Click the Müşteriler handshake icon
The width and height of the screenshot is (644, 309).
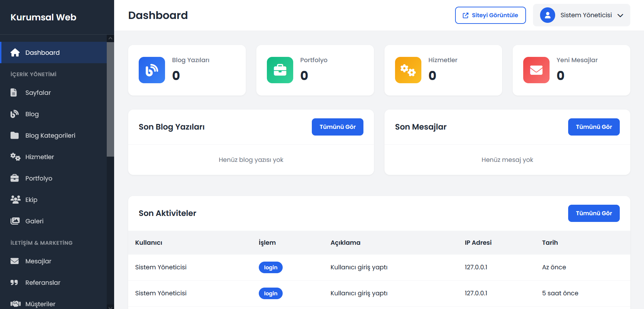click(x=15, y=304)
